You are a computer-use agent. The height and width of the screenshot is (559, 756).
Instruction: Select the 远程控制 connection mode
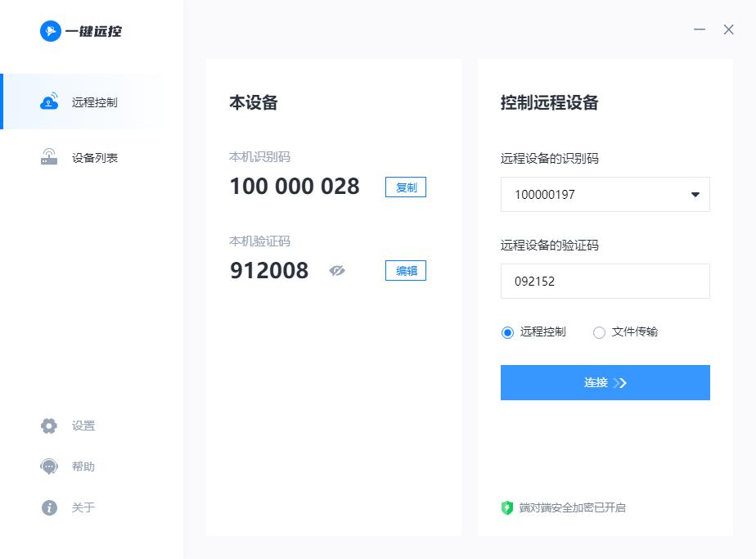point(508,331)
